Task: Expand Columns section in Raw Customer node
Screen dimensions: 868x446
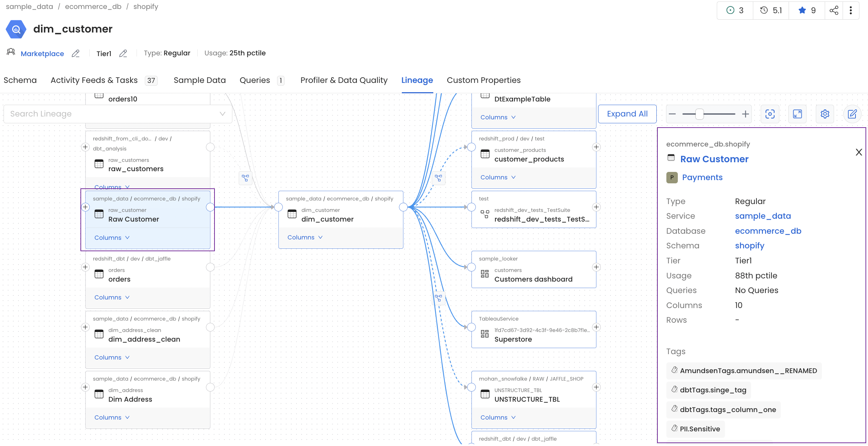Action: pyautogui.click(x=112, y=237)
